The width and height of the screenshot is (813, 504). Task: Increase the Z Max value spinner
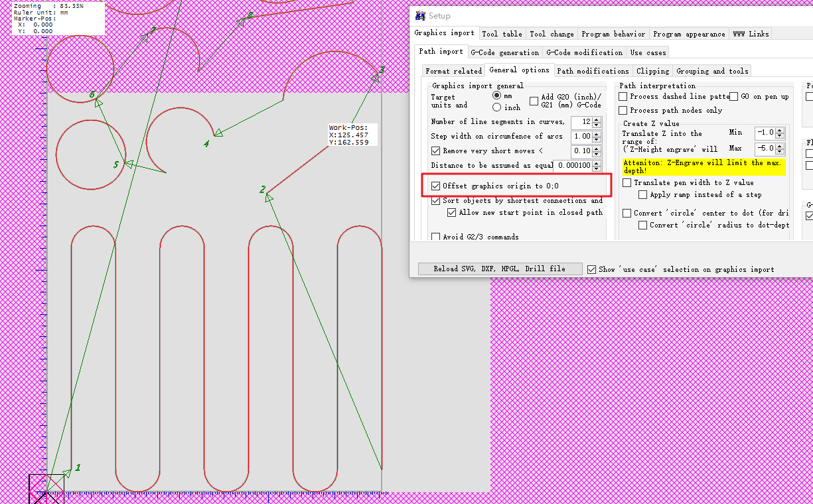780,146
